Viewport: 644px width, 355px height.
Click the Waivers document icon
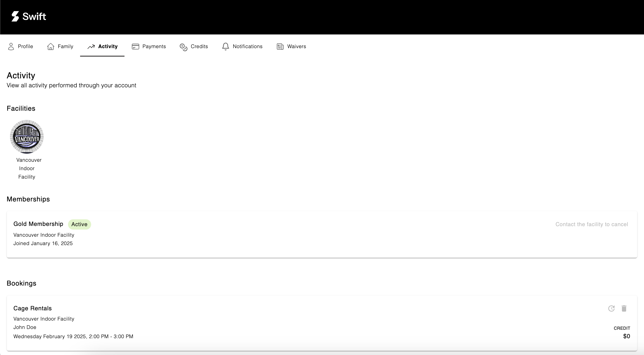(x=280, y=47)
